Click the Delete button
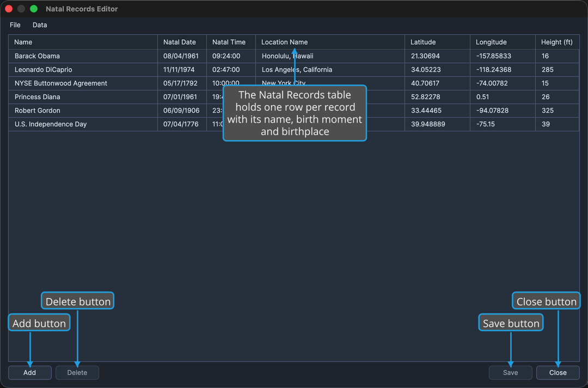Screen dimensions: 588x388 coord(77,373)
